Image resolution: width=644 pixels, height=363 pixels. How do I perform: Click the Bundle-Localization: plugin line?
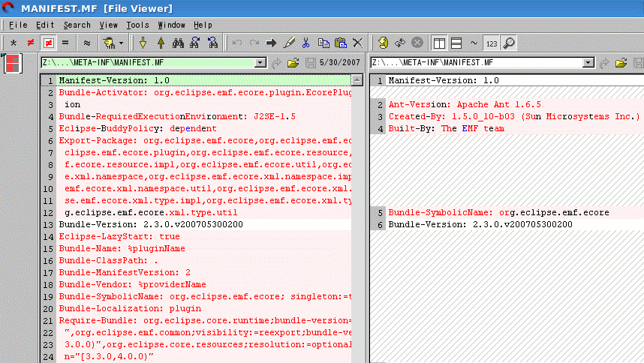205,308
